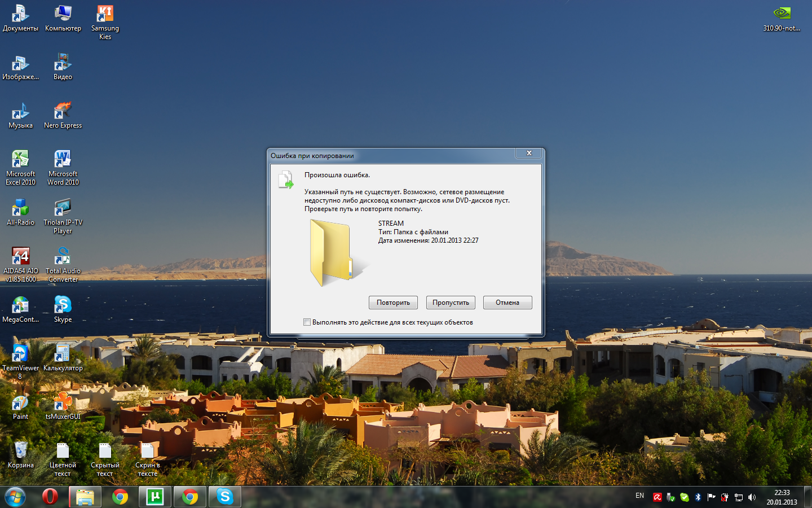Click the Повторить button in error dialog
812x508 pixels.
coord(393,303)
